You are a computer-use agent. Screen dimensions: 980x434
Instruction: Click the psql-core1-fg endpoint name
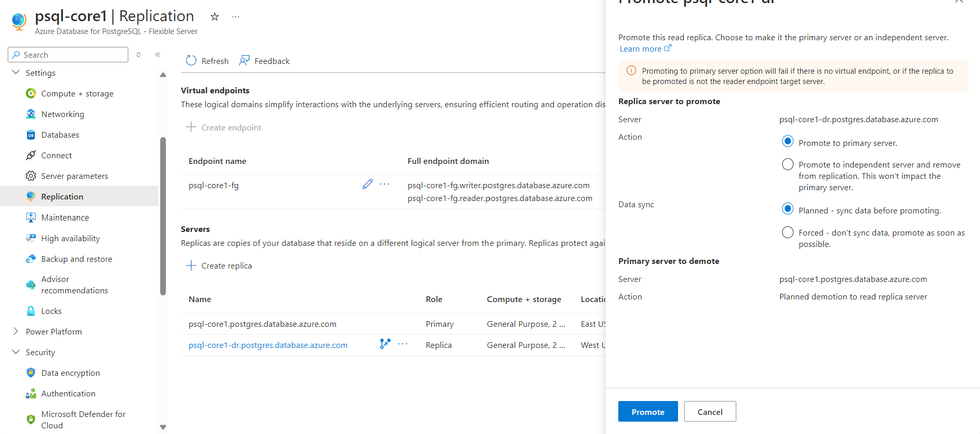click(x=213, y=185)
